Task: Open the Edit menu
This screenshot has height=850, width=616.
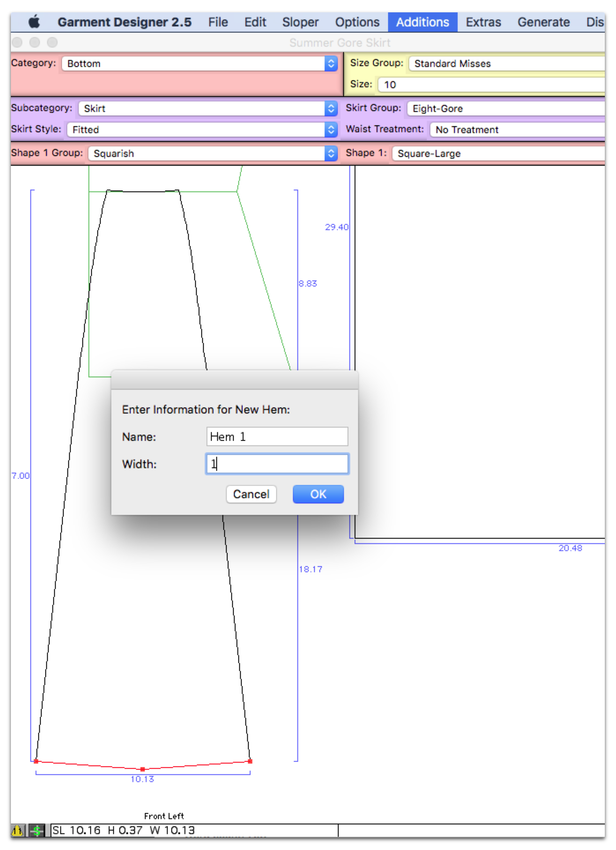Action: pos(255,22)
